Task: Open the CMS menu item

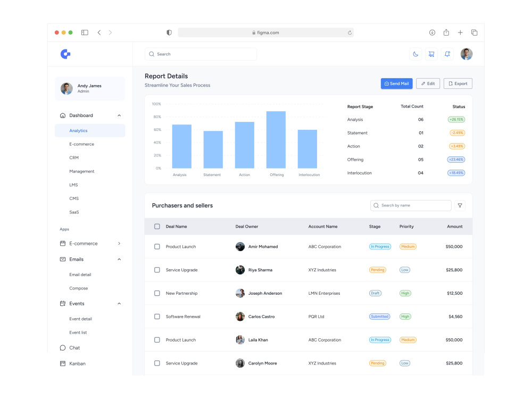Action: [x=74, y=198]
